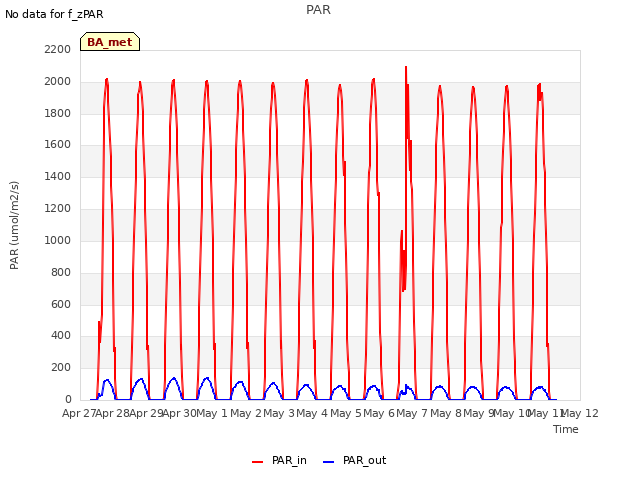Click the 400 y-axis label
Screen dimensions: 640x480
[61, 336]
